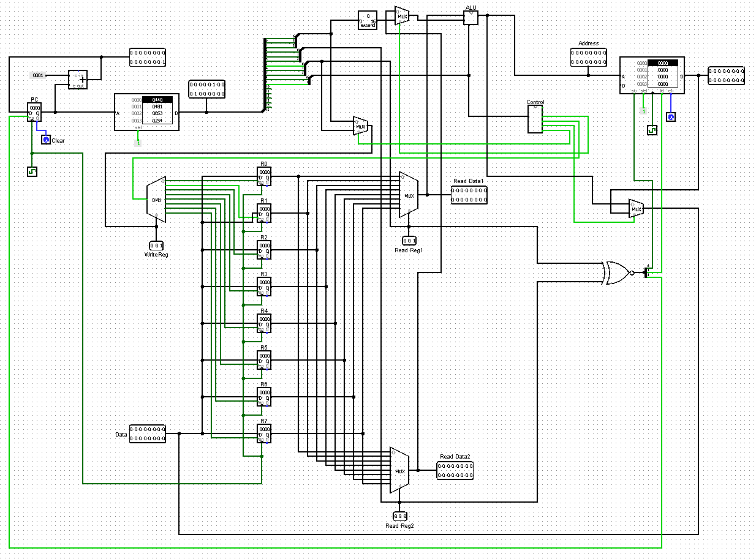Image resolution: width=756 pixels, height=559 pixels.
Task: Click the adder block near the PC
Action: click(x=77, y=80)
